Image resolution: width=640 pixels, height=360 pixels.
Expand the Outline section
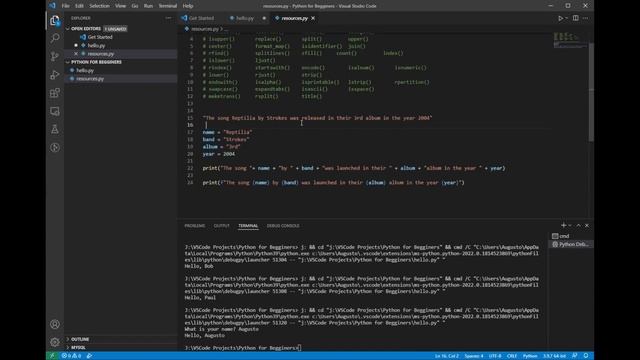point(80,339)
